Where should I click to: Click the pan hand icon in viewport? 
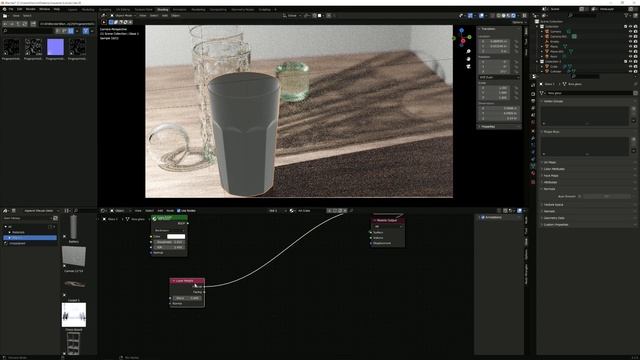(x=469, y=59)
